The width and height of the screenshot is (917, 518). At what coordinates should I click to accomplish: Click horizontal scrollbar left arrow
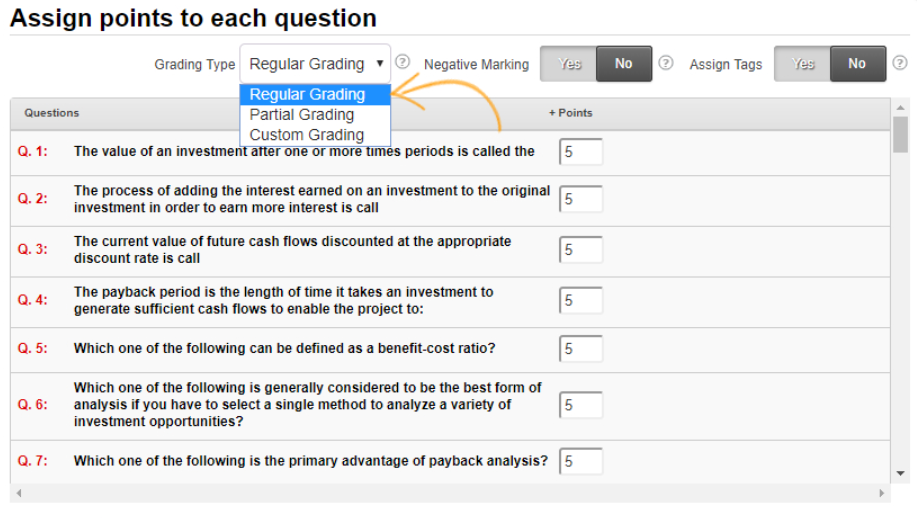point(19,493)
